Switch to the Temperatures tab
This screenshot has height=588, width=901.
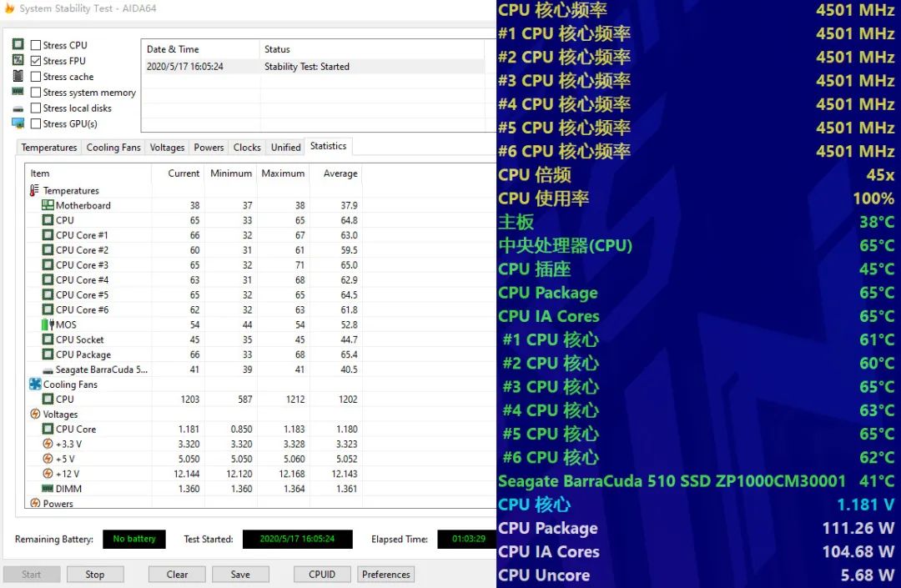[49, 148]
